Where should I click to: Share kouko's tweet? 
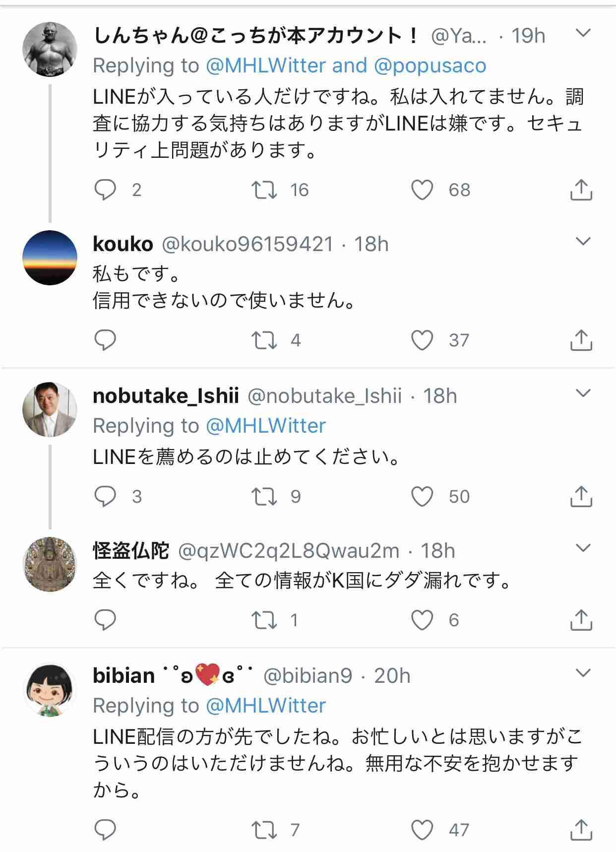[x=581, y=340]
